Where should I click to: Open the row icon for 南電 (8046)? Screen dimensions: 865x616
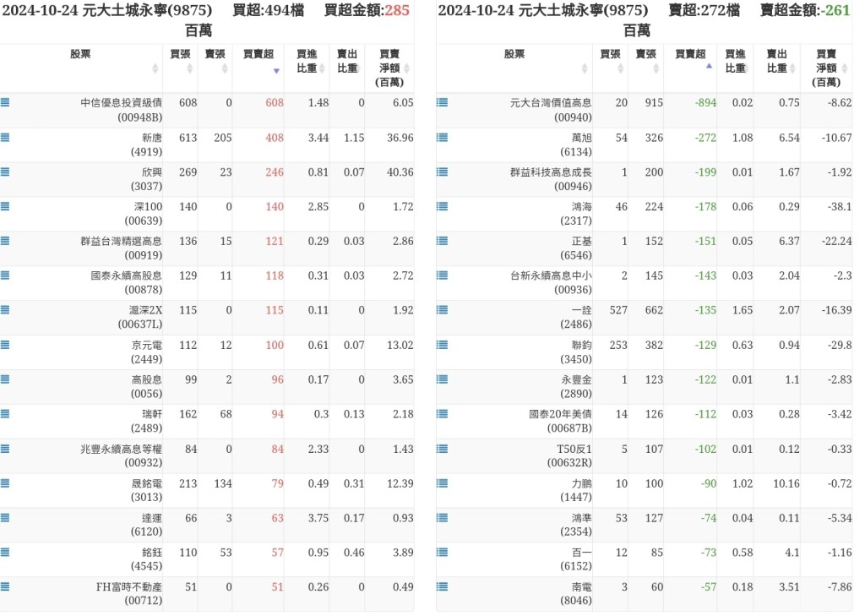[442, 586]
